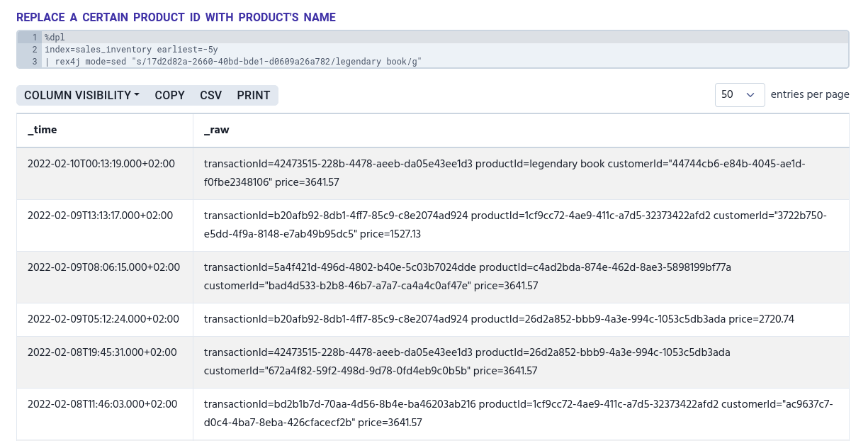Click the caret on COLUMN VISIBILITY button

click(136, 95)
